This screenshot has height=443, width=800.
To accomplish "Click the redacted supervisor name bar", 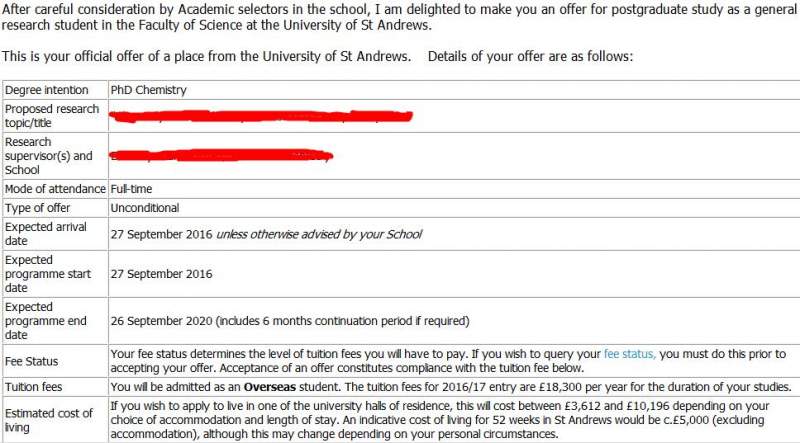I will tap(221, 156).
